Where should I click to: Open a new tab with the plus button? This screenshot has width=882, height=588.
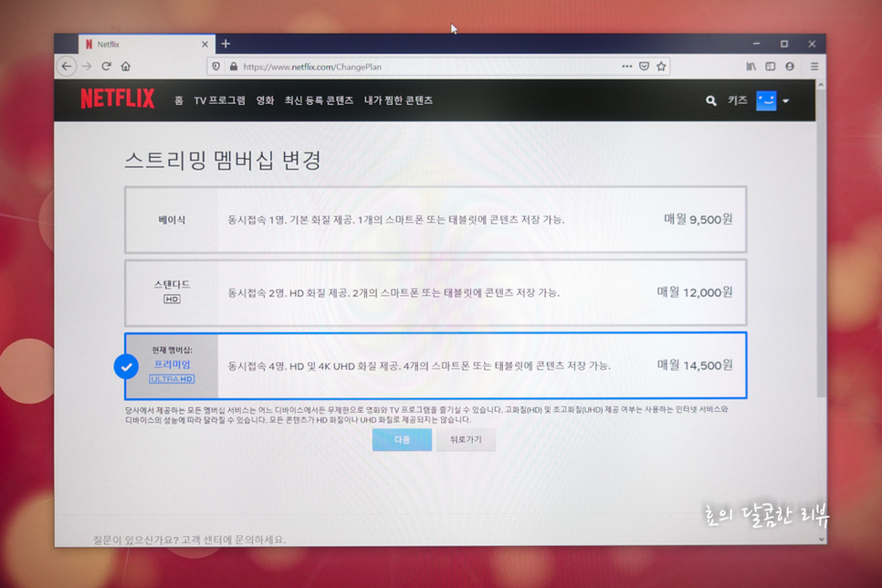(x=226, y=44)
